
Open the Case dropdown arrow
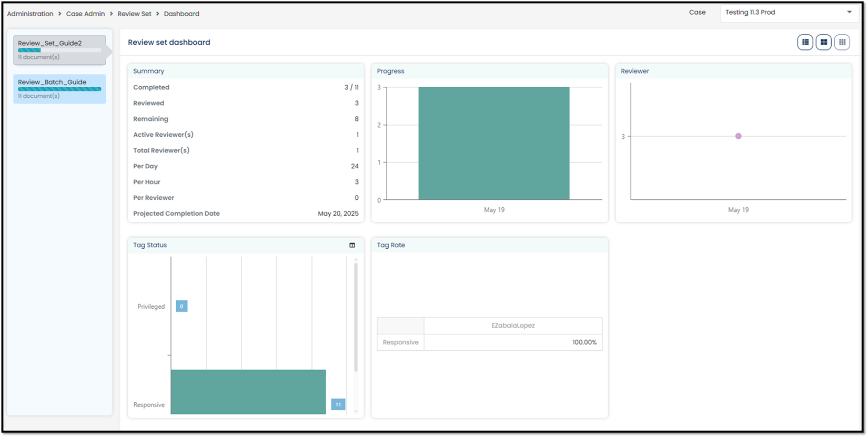[x=849, y=13]
